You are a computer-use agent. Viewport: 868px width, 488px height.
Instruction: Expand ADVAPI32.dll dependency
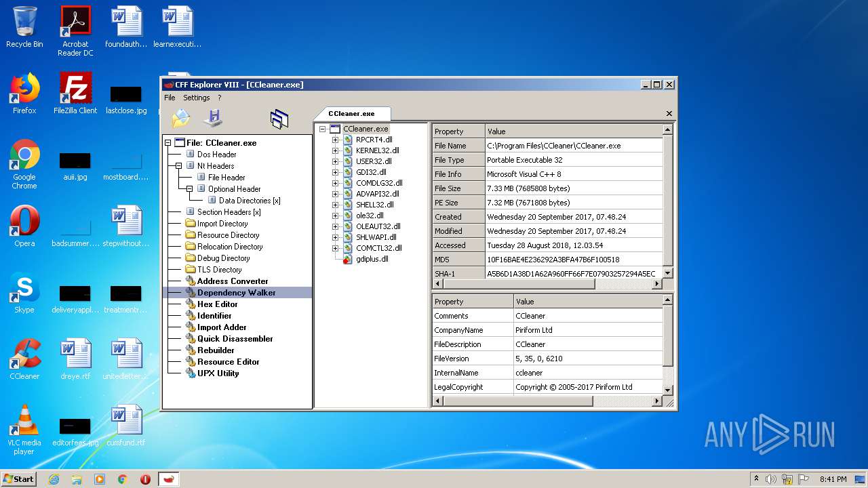click(x=335, y=194)
